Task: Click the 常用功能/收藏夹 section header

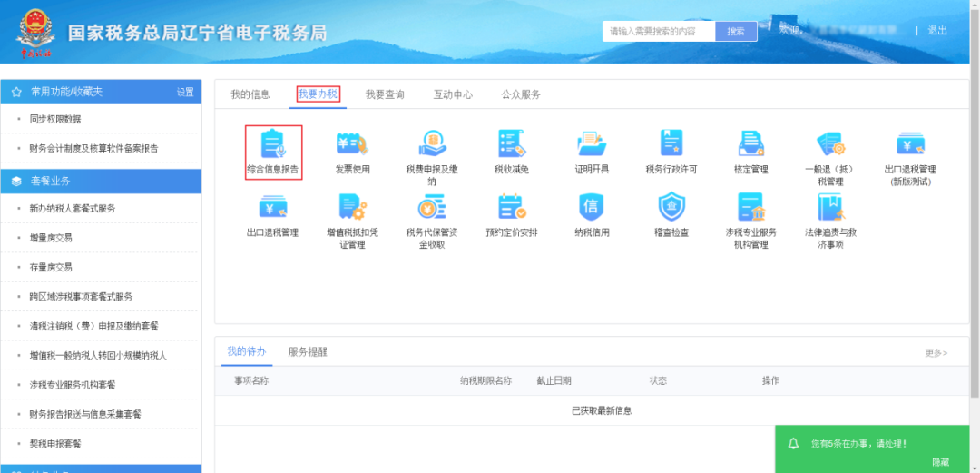Action: click(x=102, y=92)
